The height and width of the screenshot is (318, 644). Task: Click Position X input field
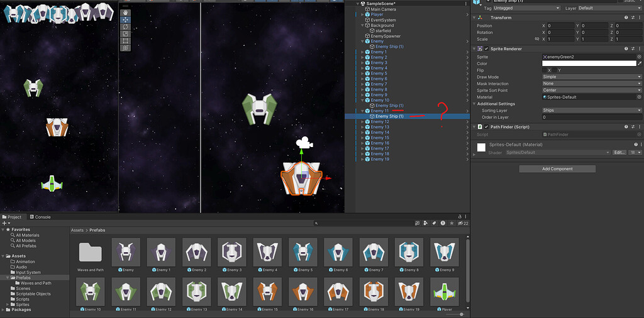coord(560,26)
